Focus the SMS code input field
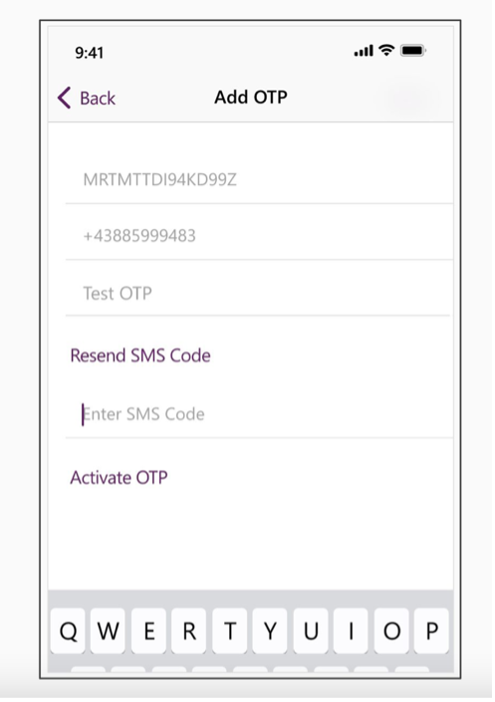The width and height of the screenshot is (495, 702). pos(259,414)
